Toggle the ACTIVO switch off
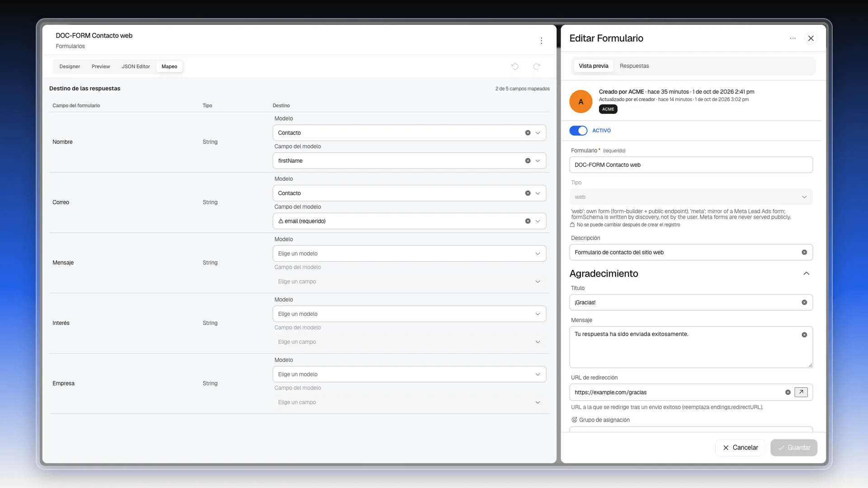The height and width of the screenshot is (488, 868). (578, 131)
